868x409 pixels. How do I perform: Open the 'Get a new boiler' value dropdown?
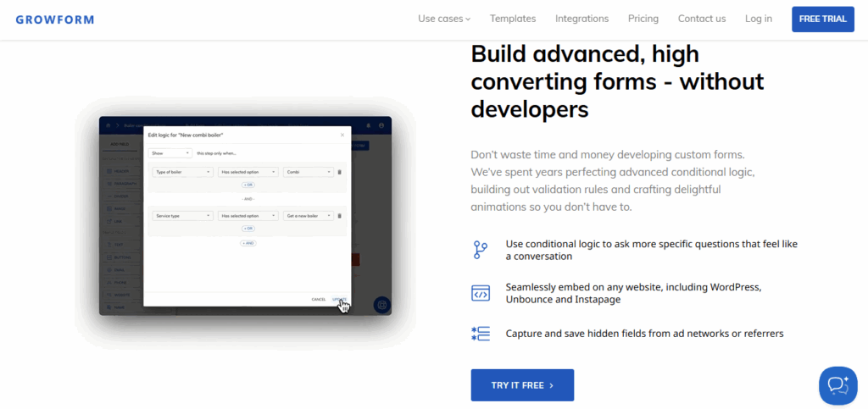309,216
